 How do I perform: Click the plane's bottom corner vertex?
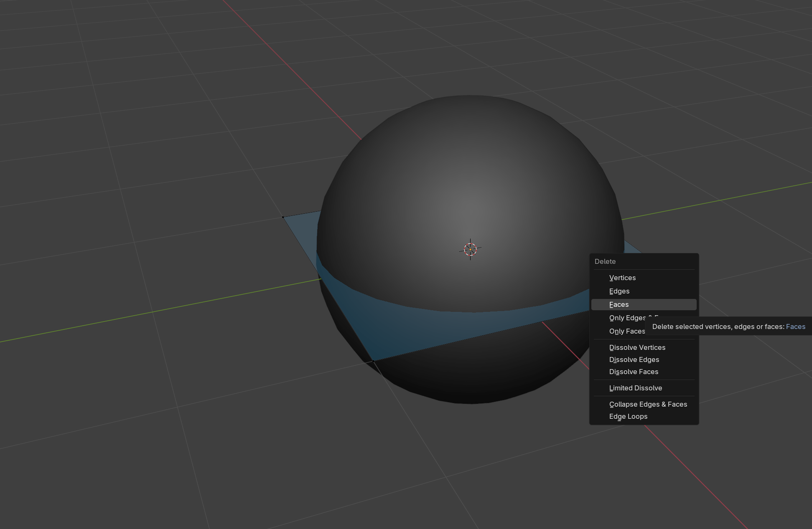[373, 361]
